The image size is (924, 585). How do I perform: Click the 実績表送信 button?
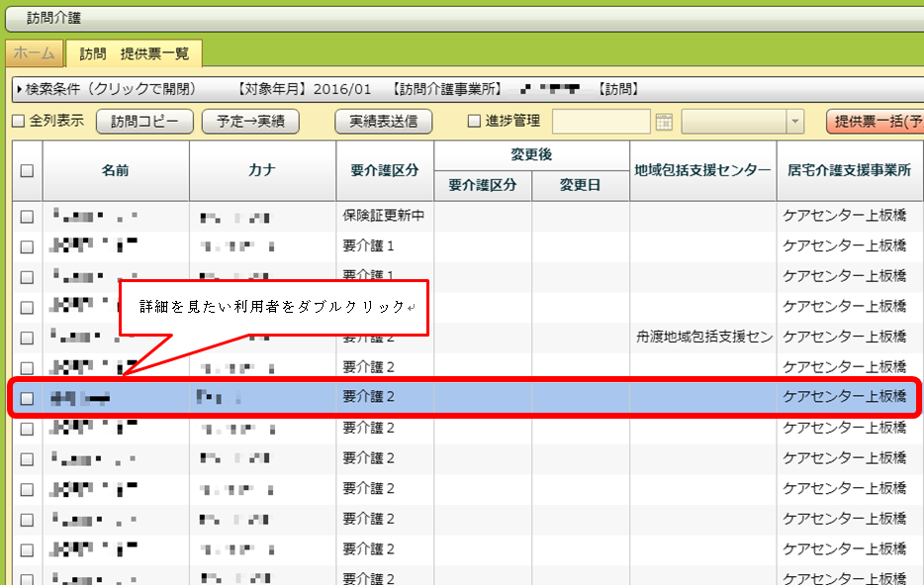coord(383,122)
